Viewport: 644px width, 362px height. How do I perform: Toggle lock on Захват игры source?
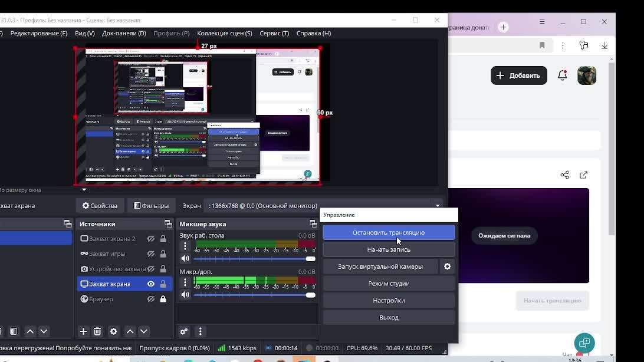(x=163, y=254)
